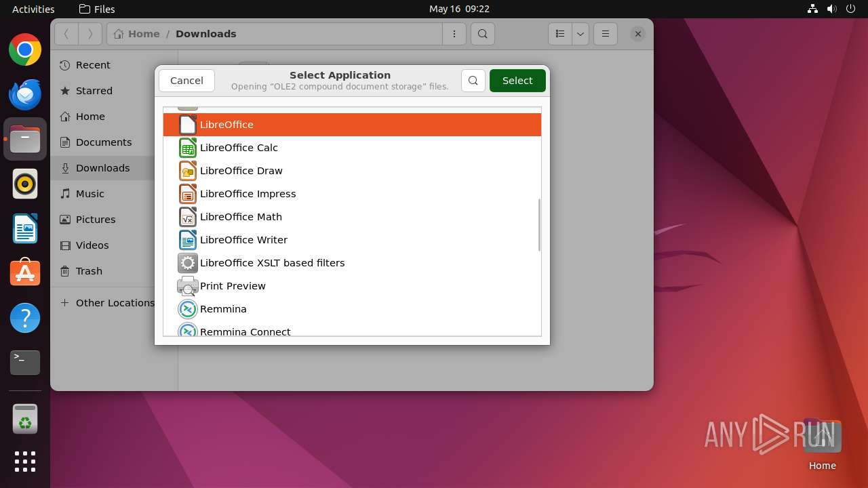Click the application list scrollbar

coord(539,225)
